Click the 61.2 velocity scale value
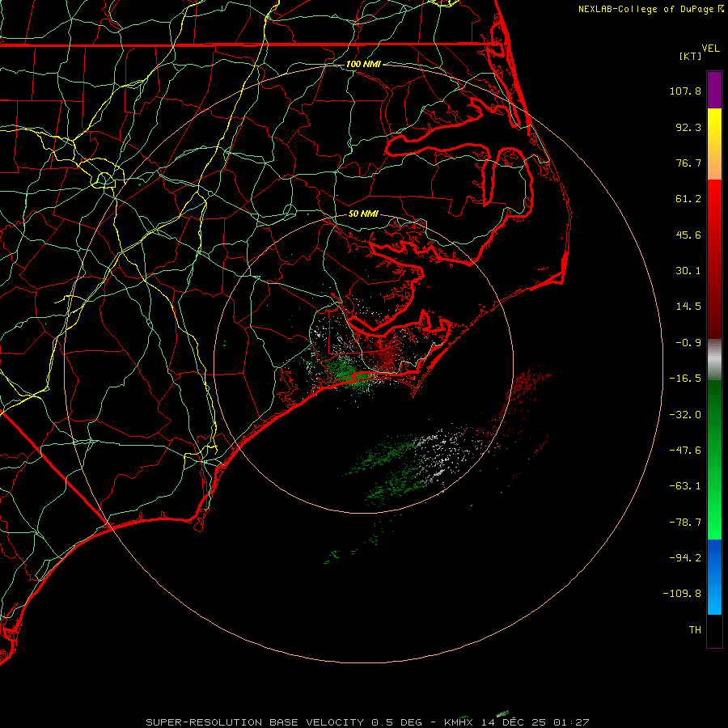Viewport: 728px width, 728px height. click(688, 199)
